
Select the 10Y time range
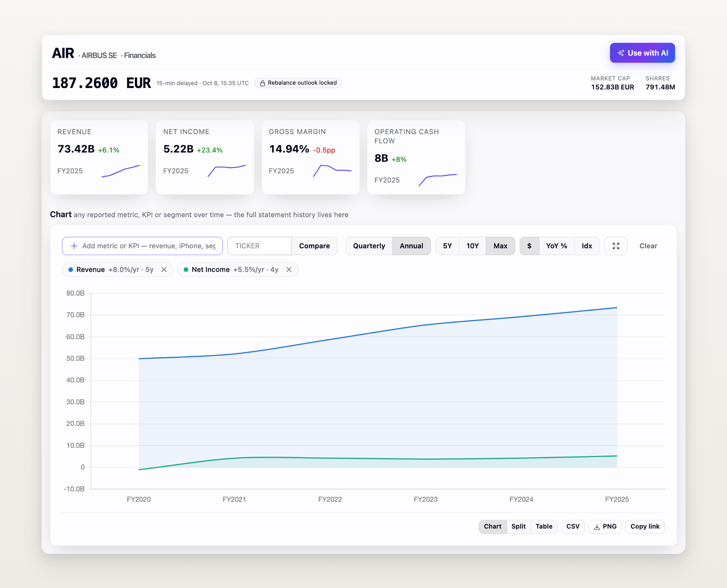pyautogui.click(x=472, y=246)
